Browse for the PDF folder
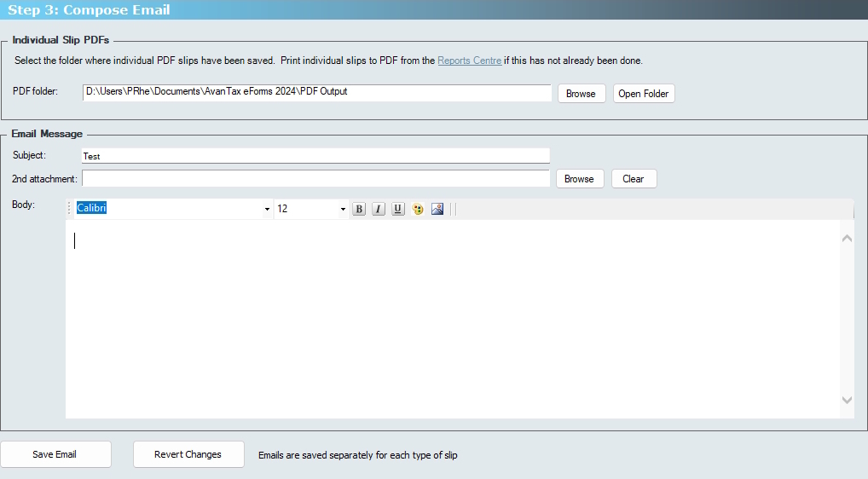This screenshot has height=479, width=868. (x=581, y=94)
